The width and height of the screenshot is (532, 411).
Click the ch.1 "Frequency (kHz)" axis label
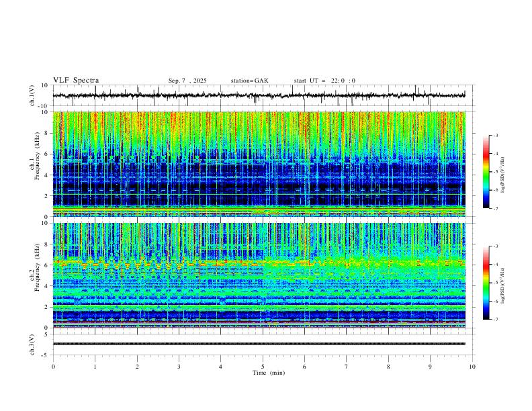[x=37, y=156]
